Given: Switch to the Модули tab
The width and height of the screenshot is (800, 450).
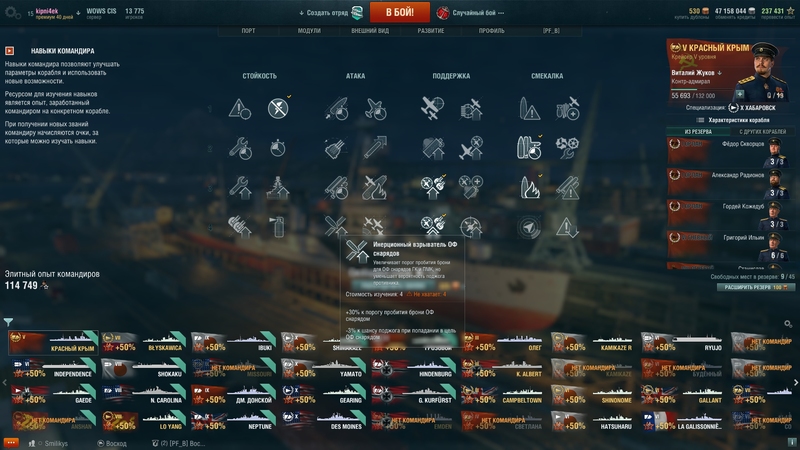Looking at the screenshot, I should pos(309,31).
